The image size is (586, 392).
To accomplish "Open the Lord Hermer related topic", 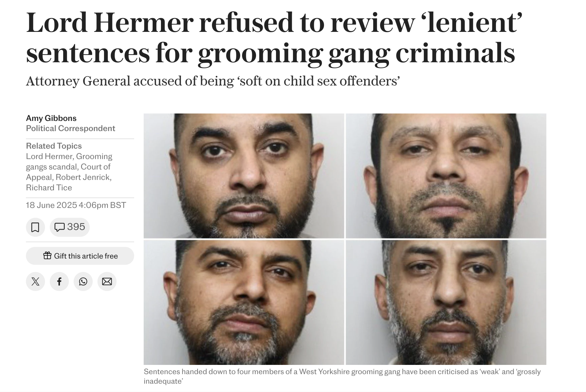I will coord(49,156).
